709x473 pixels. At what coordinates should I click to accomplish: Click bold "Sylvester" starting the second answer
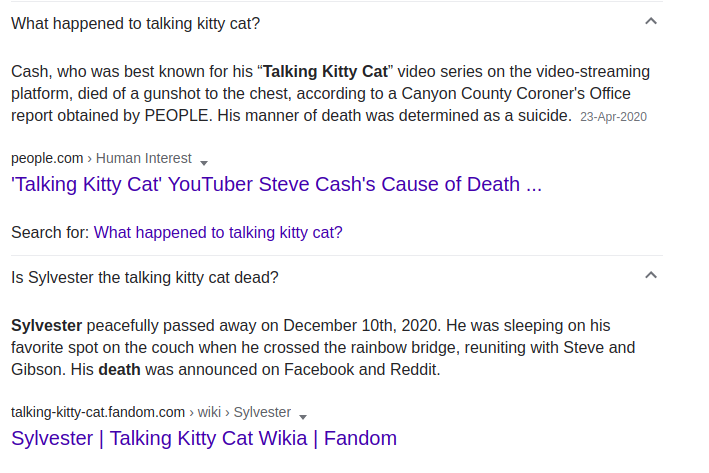[x=47, y=326]
